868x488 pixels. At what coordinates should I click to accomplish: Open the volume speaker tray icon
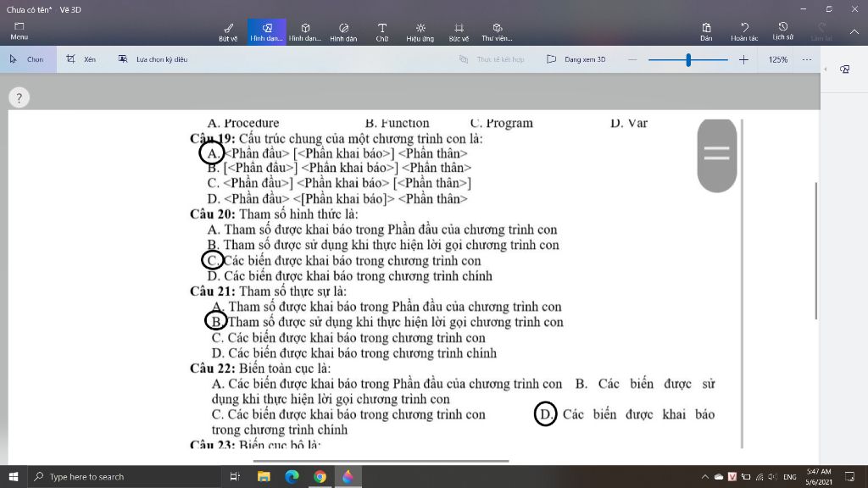(x=773, y=476)
